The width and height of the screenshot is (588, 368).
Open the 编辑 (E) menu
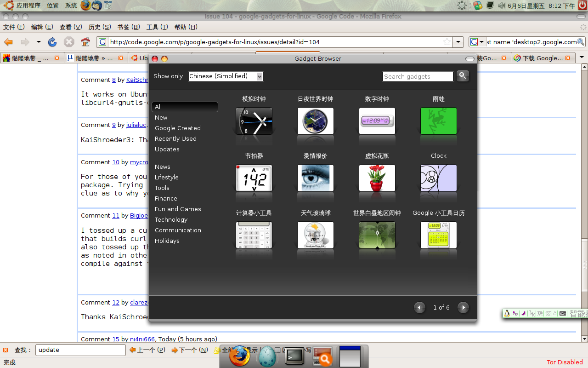click(x=42, y=27)
